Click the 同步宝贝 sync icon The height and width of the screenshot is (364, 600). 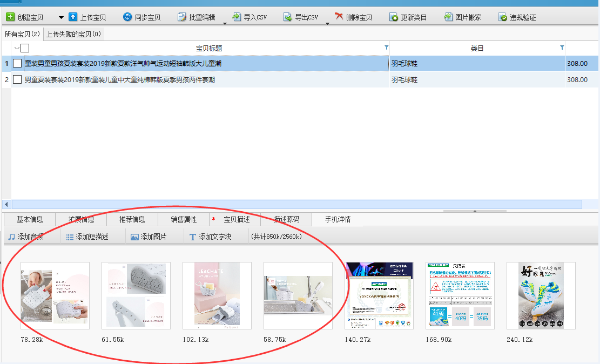127,17
